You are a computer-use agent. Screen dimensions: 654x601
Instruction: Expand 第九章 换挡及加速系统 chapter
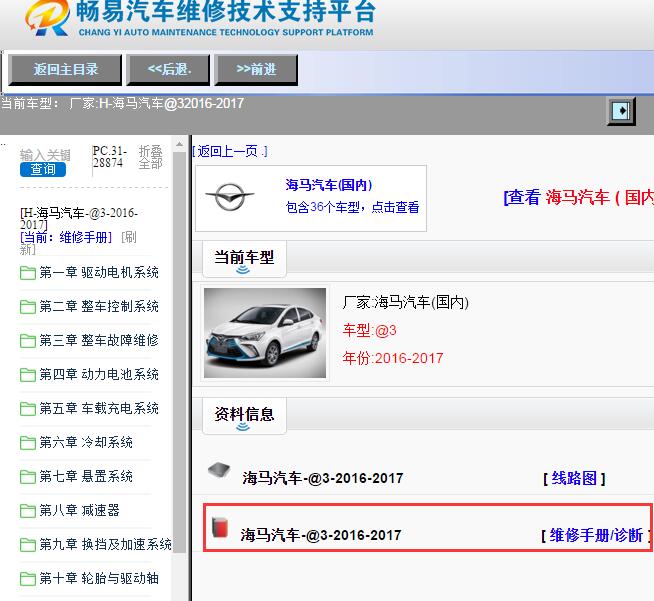(x=105, y=545)
